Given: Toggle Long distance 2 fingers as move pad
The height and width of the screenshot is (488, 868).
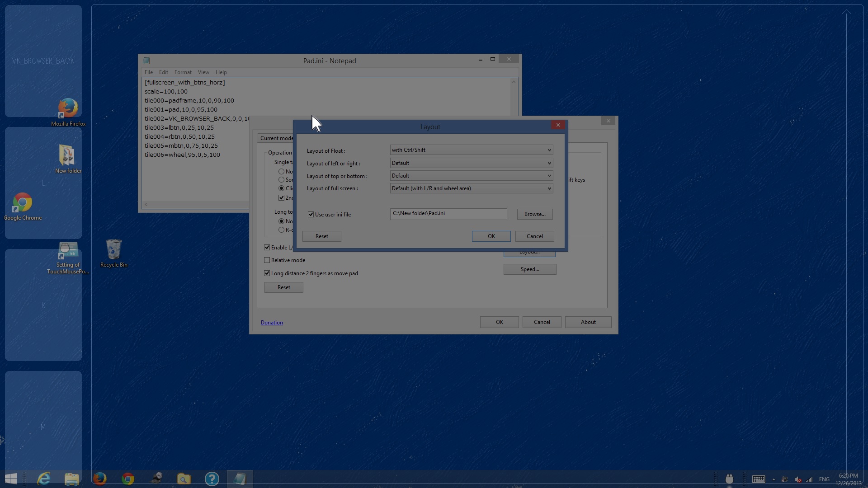Looking at the screenshot, I should coord(267,273).
